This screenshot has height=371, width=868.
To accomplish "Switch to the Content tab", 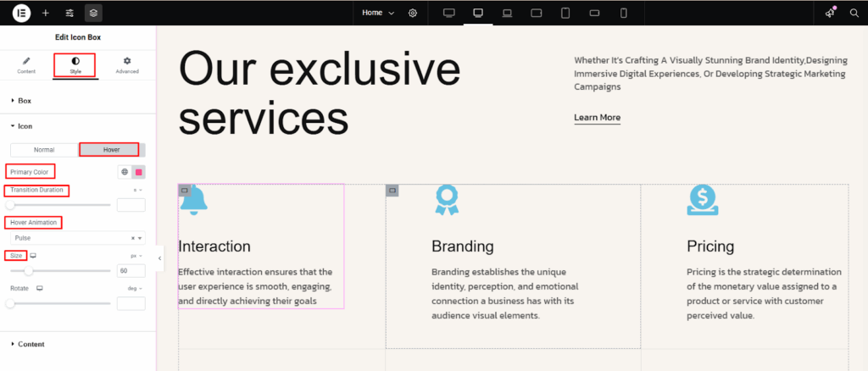I will click(x=26, y=65).
